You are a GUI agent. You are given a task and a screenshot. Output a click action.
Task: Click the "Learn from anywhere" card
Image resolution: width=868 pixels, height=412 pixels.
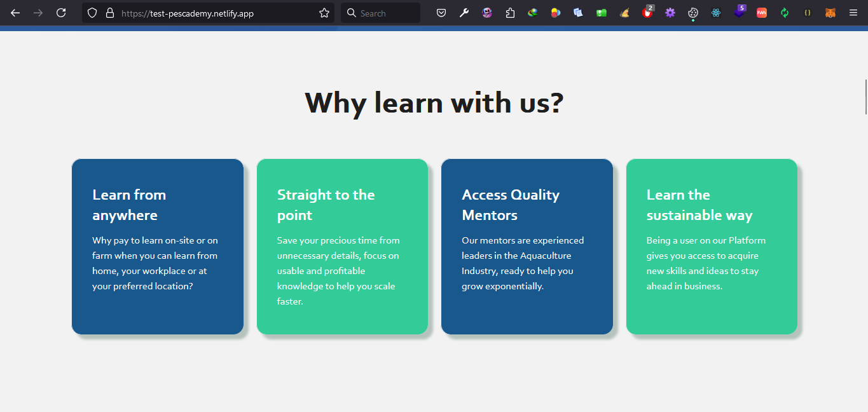click(158, 247)
